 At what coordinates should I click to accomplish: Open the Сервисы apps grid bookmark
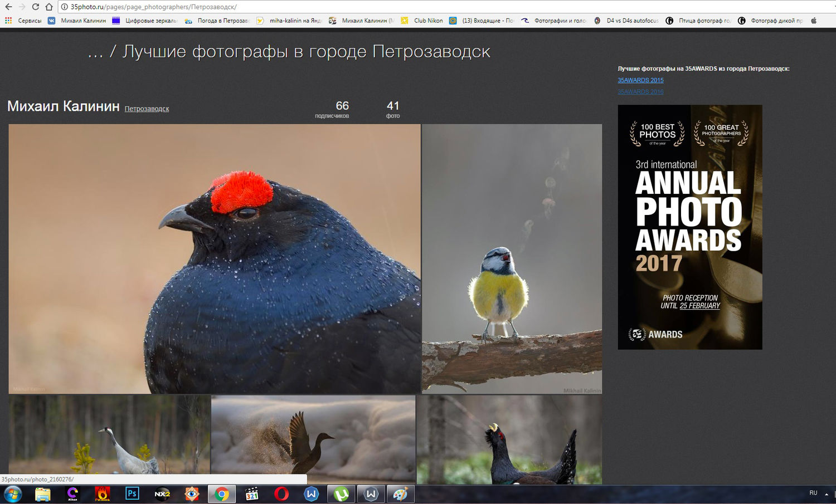click(x=23, y=21)
